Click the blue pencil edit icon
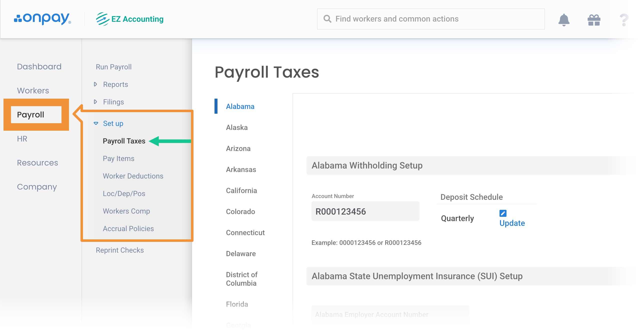644x334 pixels. 503,213
